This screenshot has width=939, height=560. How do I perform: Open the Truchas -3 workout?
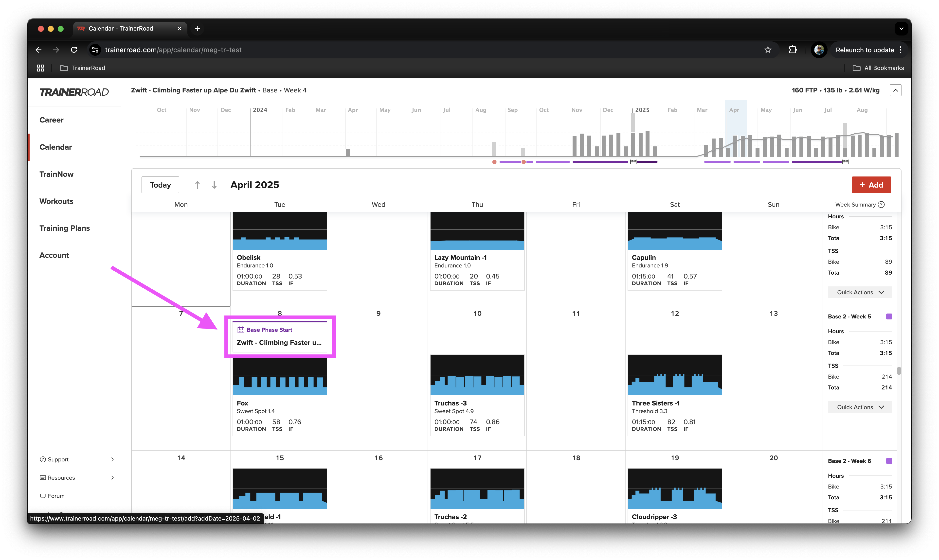tap(477, 395)
